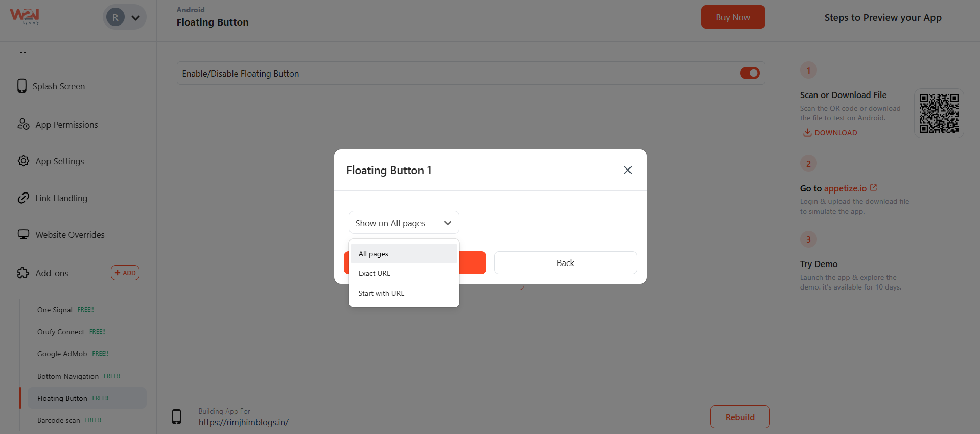
Task: Click the Add-ons puzzle piece icon
Action: tap(24, 273)
